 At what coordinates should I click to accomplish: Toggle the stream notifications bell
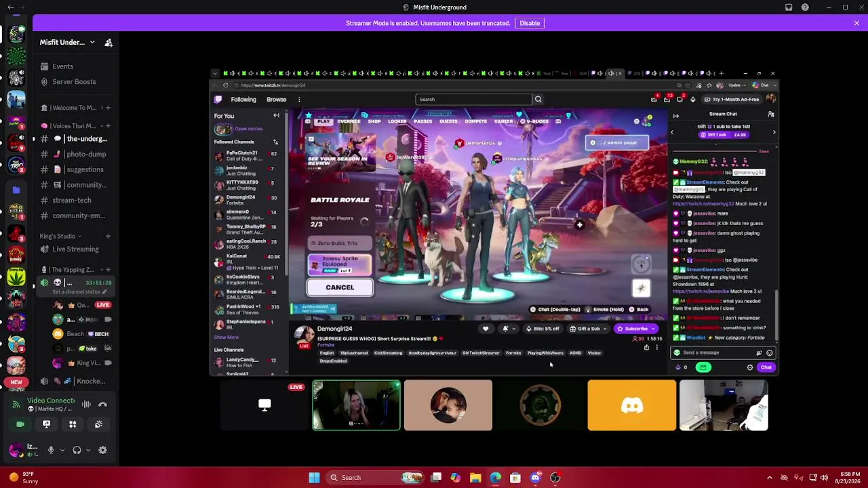505,329
